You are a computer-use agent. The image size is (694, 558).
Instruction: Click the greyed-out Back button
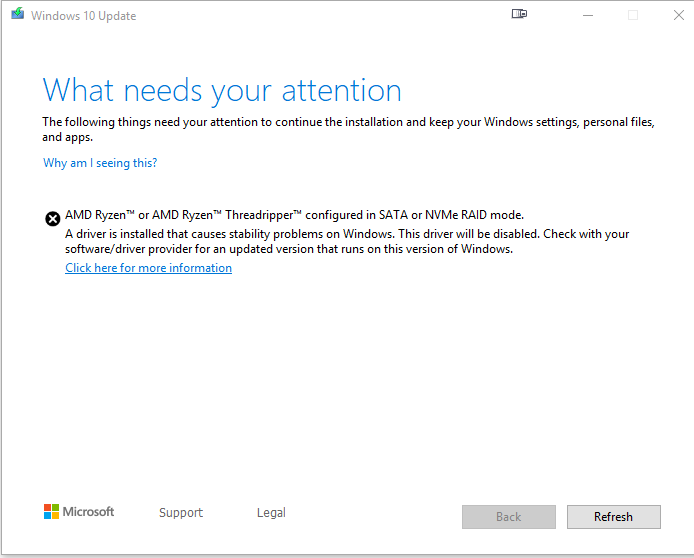click(x=509, y=517)
